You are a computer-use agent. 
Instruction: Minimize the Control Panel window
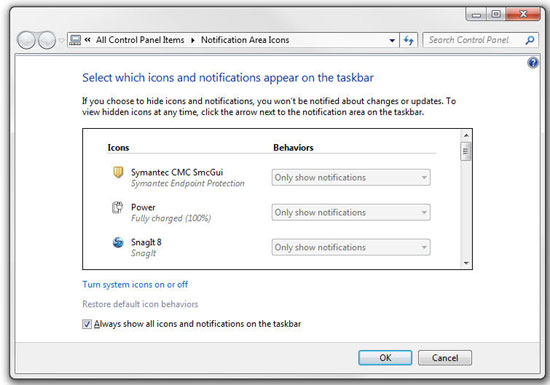tap(476, 15)
